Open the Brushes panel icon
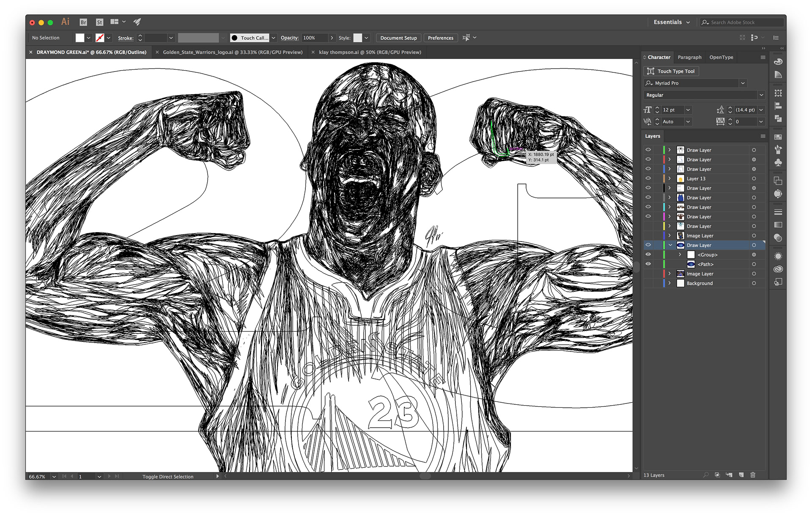 (x=778, y=149)
